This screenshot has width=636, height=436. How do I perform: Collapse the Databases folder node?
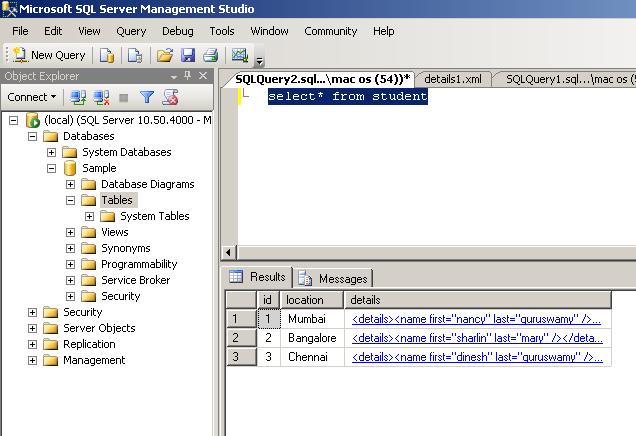click(x=32, y=136)
